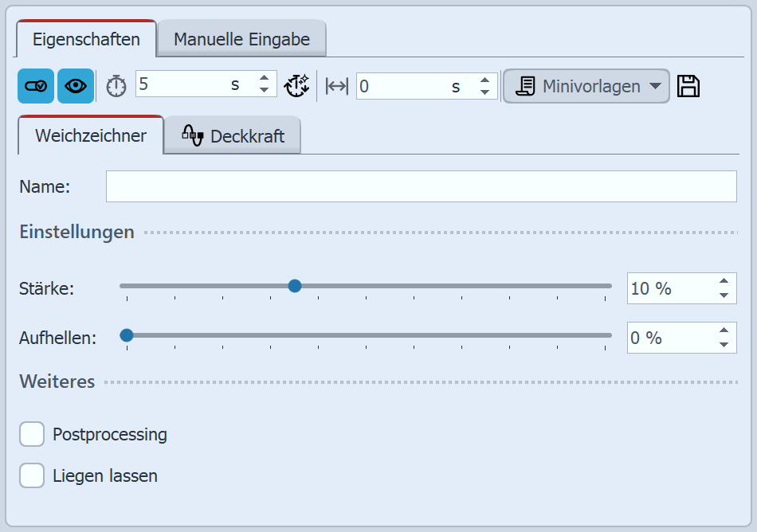The height and width of the screenshot is (532, 757).
Task: Click the Aufhellen slider handle
Action: pyautogui.click(x=126, y=335)
